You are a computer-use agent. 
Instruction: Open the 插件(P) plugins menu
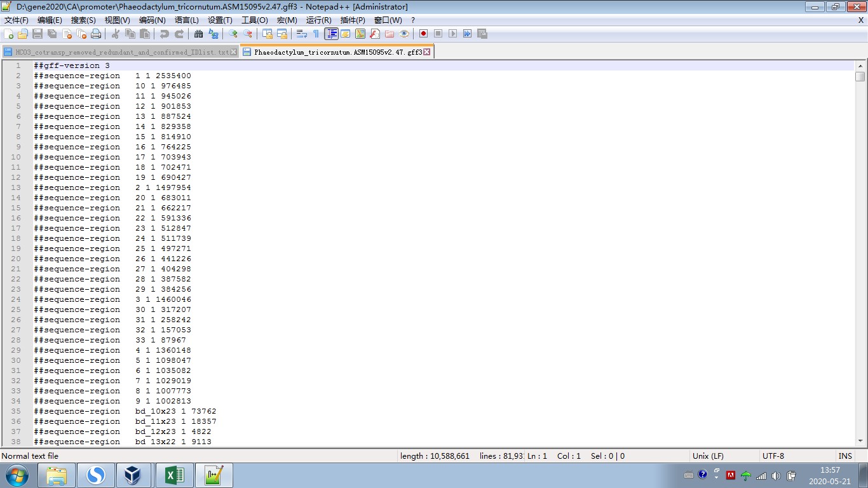[353, 20]
